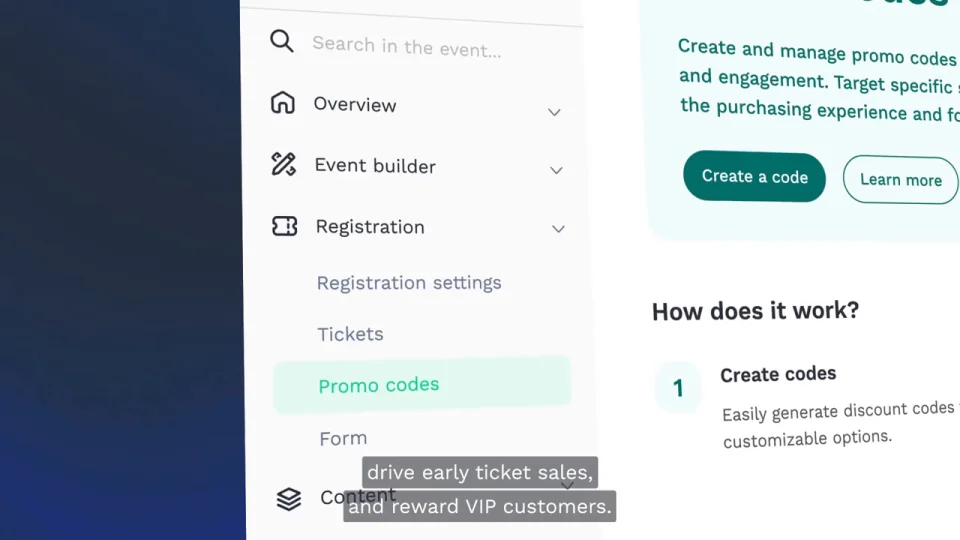Expand the Event builder chevron

pyautogui.click(x=556, y=170)
